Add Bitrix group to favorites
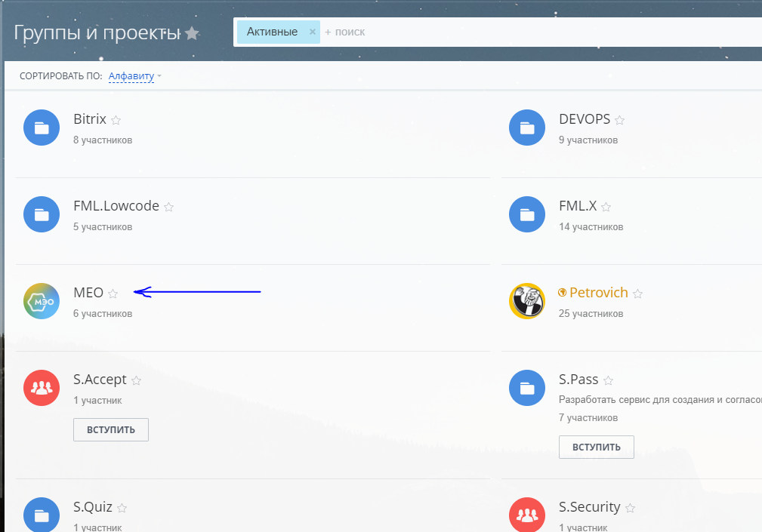 (x=116, y=120)
